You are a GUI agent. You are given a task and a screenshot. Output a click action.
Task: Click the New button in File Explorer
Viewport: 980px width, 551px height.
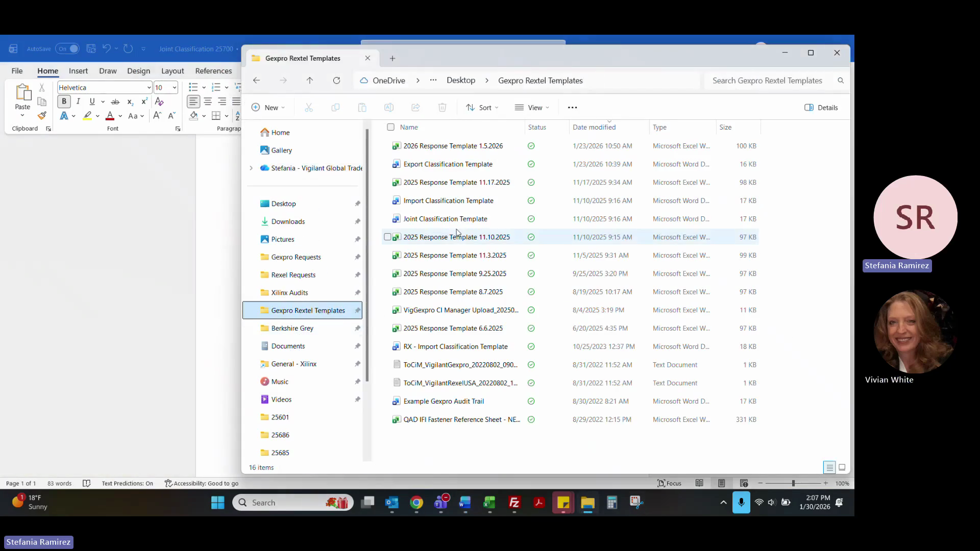pos(268,108)
